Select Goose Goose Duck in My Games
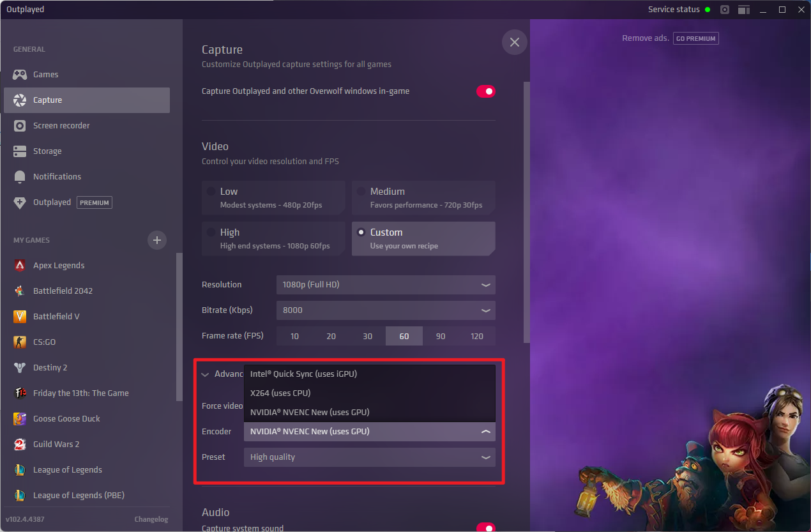Screen dimensions: 811x532 tap(87, 419)
